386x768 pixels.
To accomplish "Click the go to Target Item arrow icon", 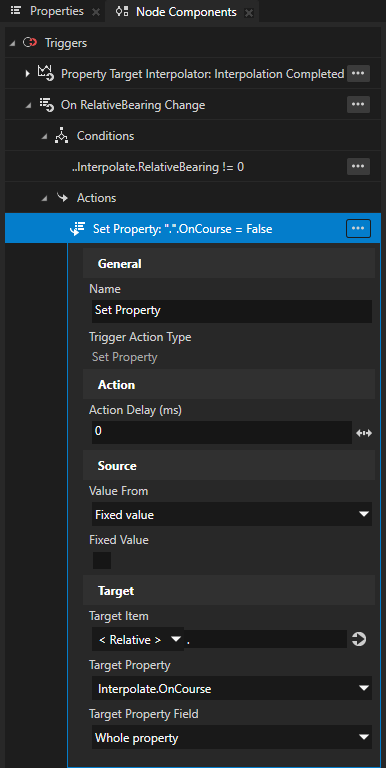I will coord(359,639).
